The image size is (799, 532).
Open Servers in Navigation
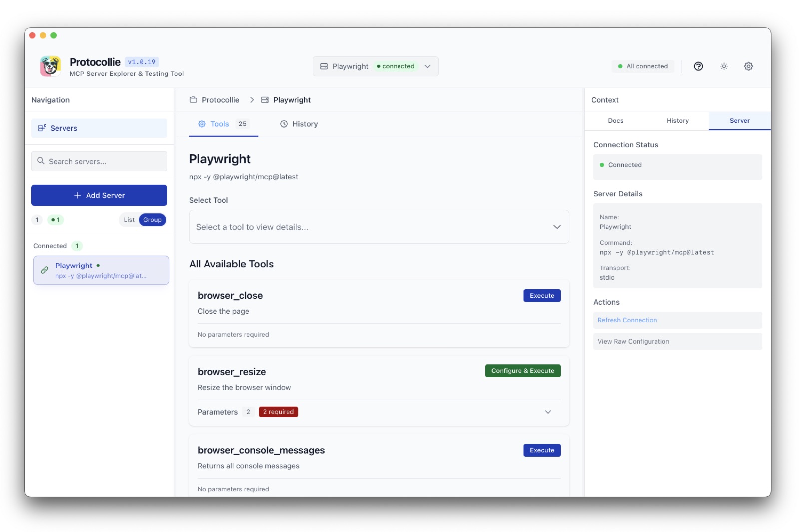[x=99, y=128]
